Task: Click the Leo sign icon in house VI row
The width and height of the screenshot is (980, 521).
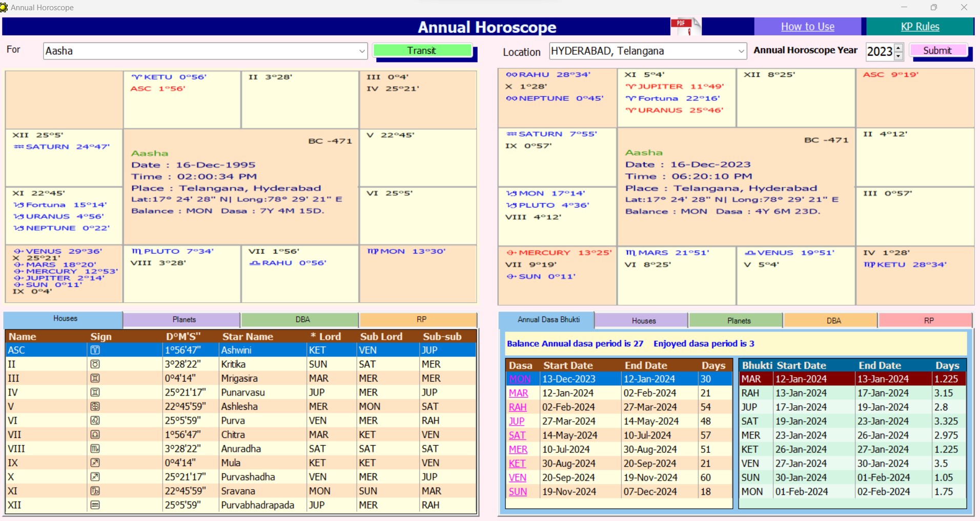Action: [95, 421]
